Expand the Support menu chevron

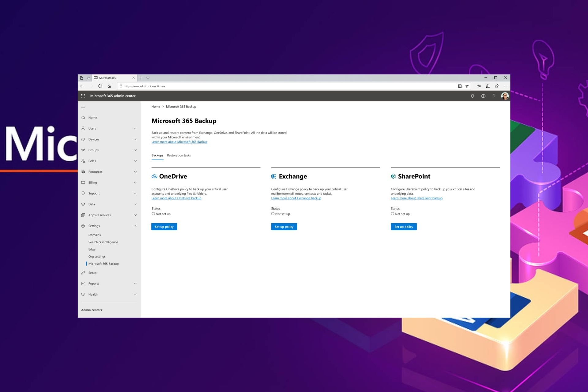click(135, 194)
